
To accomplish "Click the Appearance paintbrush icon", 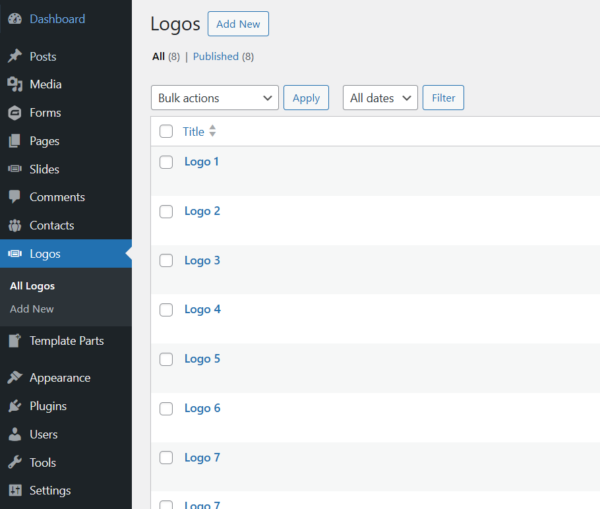I will [x=15, y=377].
